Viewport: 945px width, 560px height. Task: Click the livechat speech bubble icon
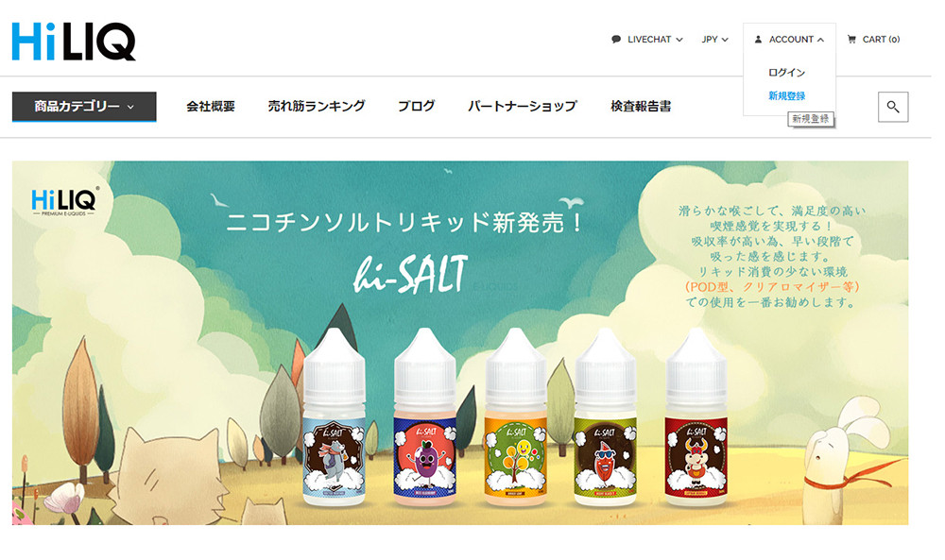(x=616, y=39)
